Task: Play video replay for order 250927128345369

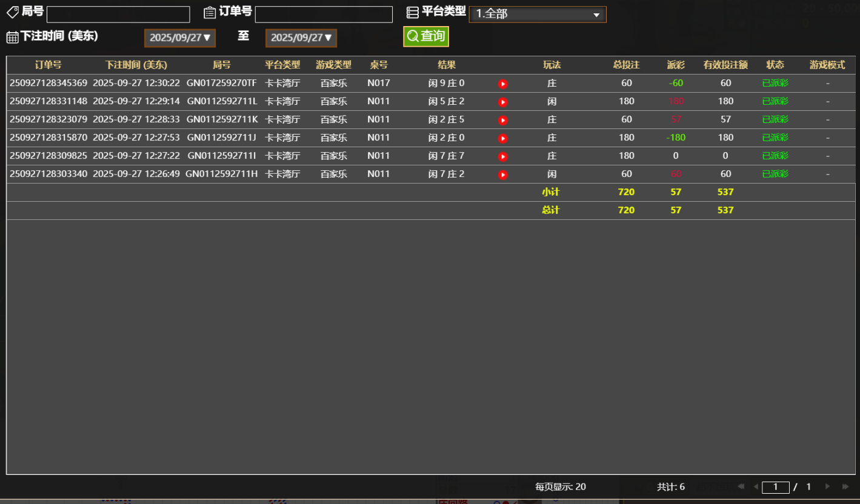Action: [502, 84]
